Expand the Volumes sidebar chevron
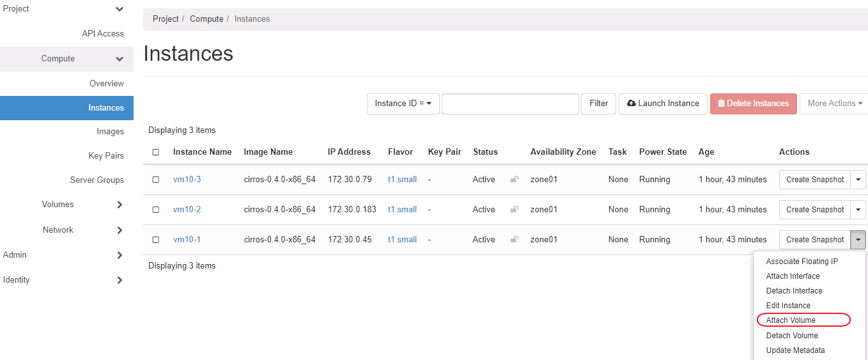 coord(120,205)
